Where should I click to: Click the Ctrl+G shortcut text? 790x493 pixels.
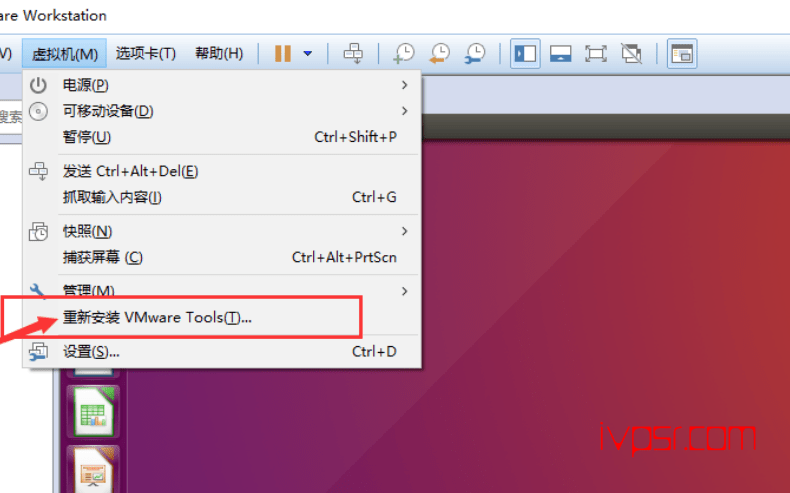point(374,197)
